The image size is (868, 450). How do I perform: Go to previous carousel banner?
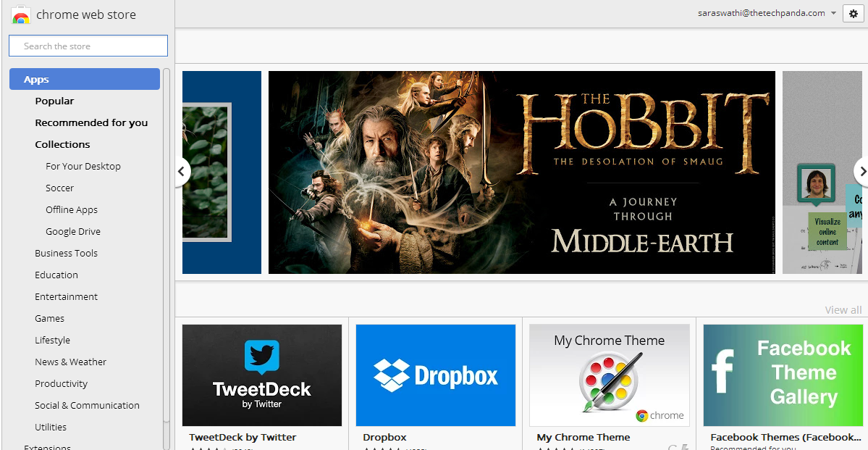(182, 172)
